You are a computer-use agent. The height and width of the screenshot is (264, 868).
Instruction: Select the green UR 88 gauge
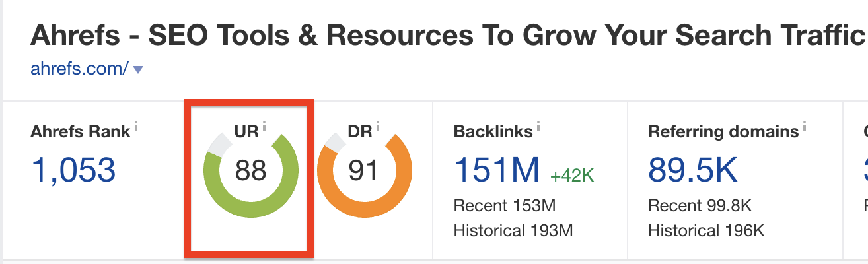pos(251,171)
